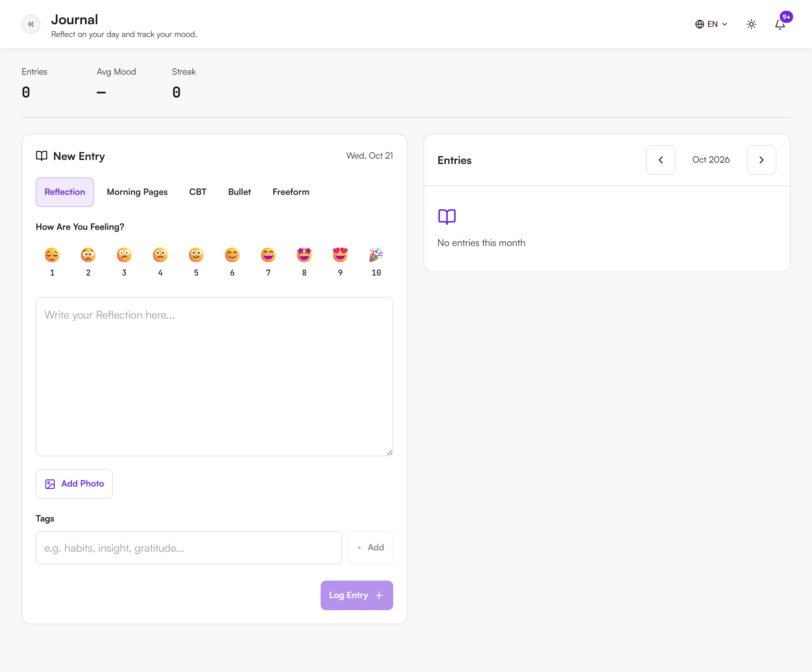This screenshot has height=672, width=812.
Task: Open the EN language dropdown
Action: click(711, 24)
